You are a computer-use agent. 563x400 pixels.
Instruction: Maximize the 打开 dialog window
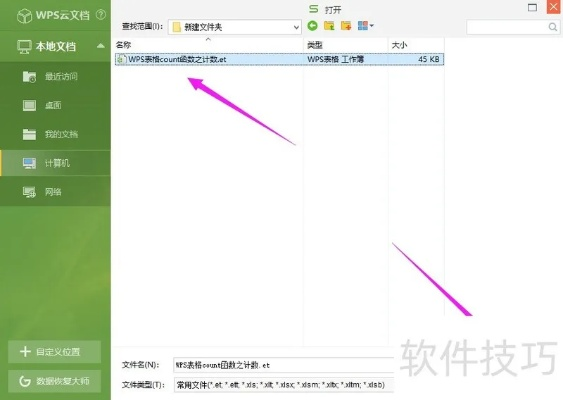point(532,7)
